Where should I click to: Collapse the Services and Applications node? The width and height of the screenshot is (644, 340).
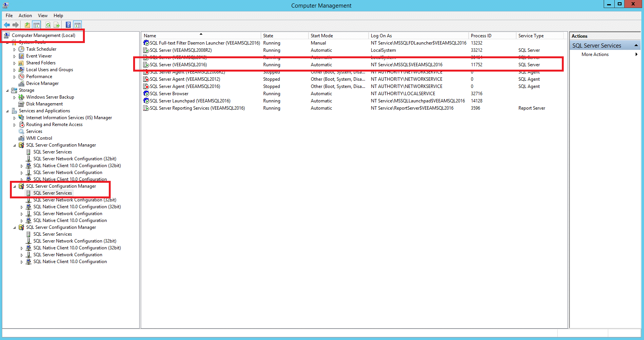point(7,111)
